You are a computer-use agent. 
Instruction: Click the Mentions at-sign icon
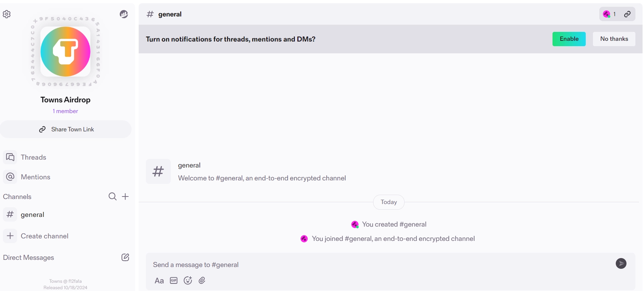coord(10,177)
